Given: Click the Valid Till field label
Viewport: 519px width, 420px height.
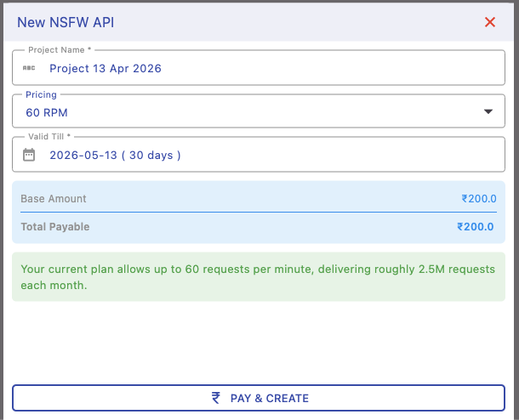Looking at the screenshot, I should pyautogui.click(x=49, y=137).
